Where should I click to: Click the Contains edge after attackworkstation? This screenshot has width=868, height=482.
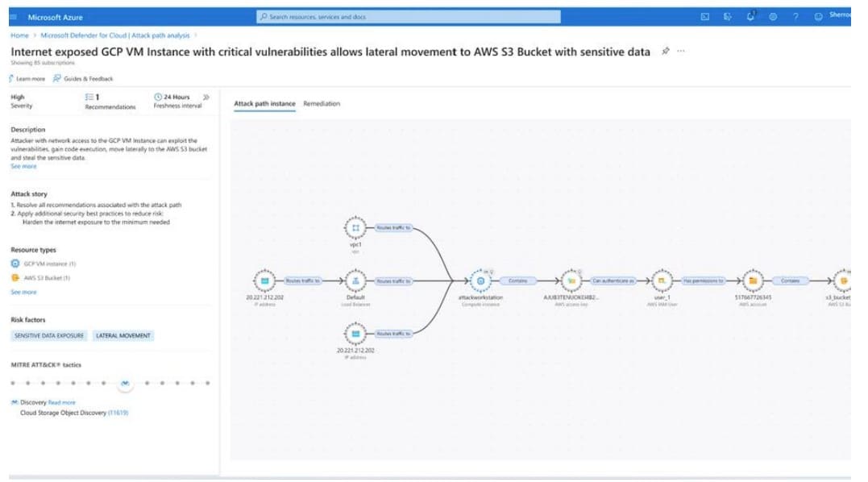pyautogui.click(x=518, y=281)
